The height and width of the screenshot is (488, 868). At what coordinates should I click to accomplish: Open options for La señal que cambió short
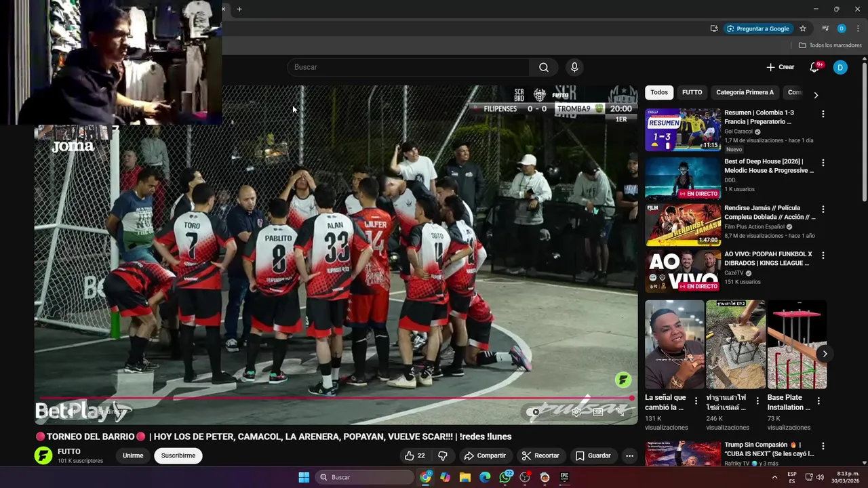[x=696, y=401]
